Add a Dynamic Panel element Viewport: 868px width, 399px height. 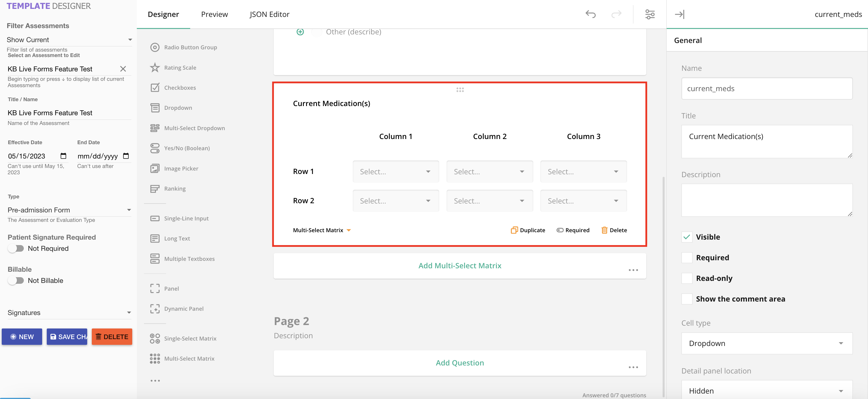pos(184,308)
